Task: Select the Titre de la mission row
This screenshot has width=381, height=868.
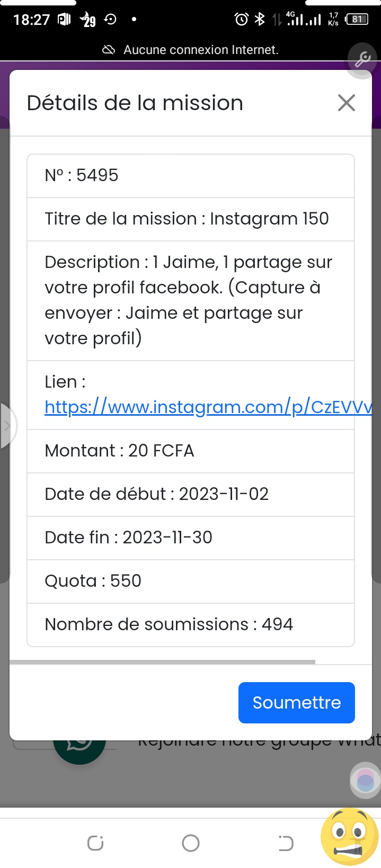Action: tap(190, 219)
